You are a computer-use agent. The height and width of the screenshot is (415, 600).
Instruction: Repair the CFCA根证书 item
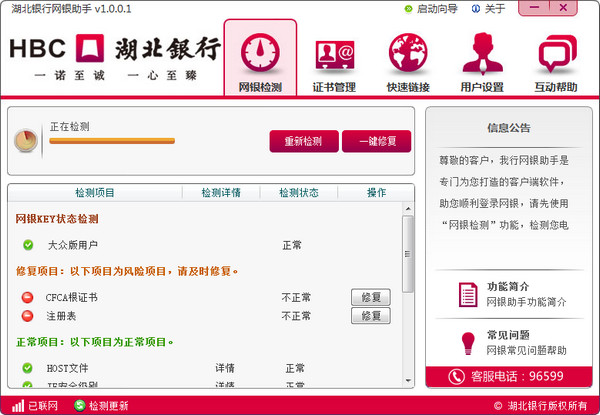[x=369, y=297]
